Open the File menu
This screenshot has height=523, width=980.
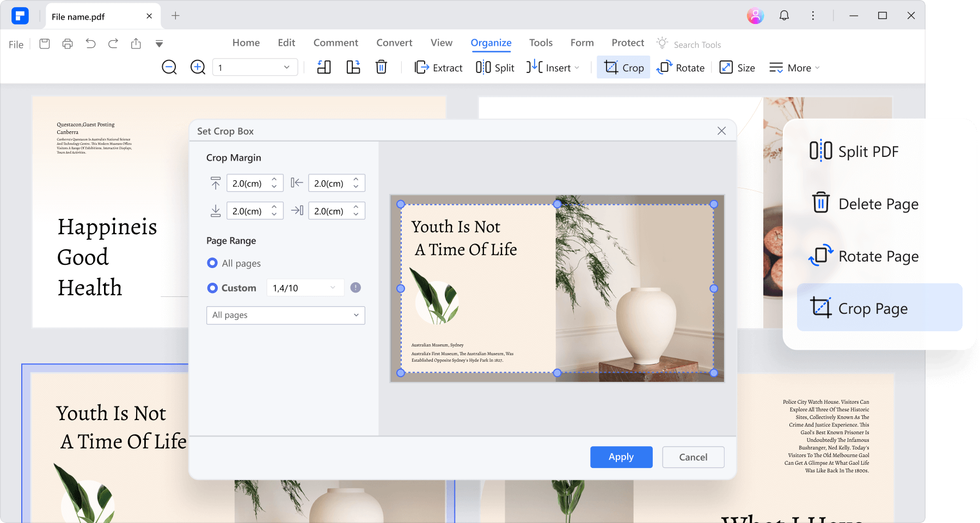pos(16,45)
